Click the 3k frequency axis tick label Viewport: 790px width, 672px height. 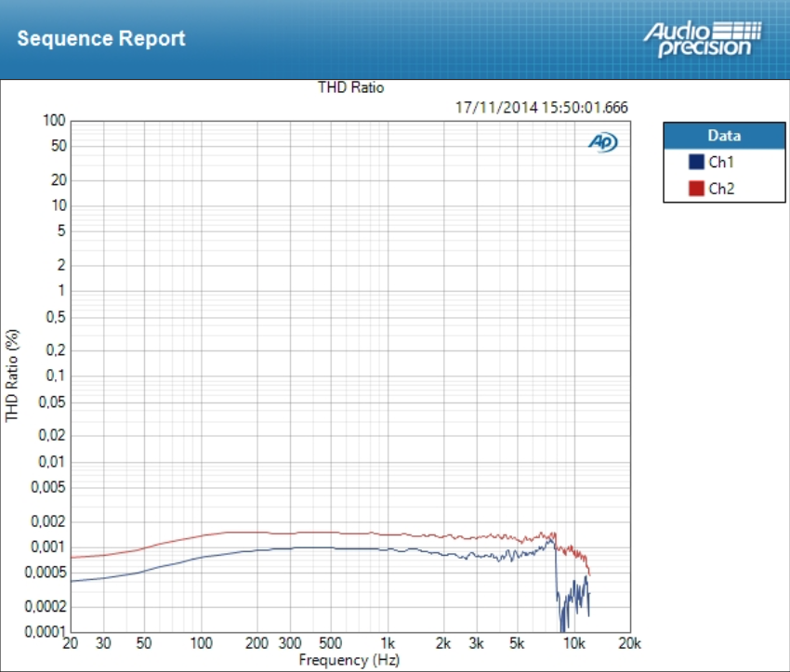click(476, 643)
